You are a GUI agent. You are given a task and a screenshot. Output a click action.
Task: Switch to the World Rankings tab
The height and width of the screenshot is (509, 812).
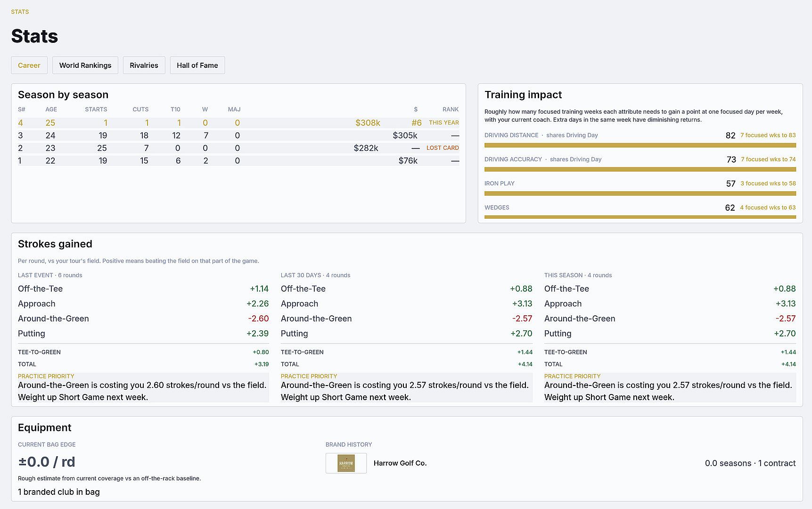[85, 65]
